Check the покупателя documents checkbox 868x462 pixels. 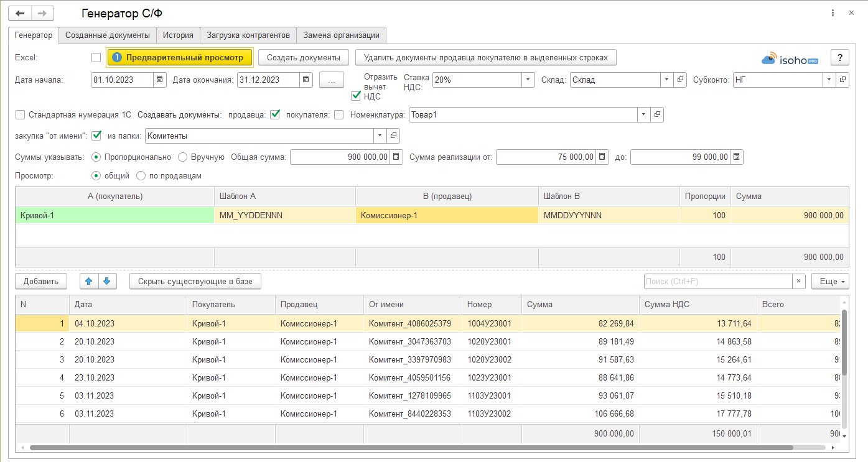(338, 114)
